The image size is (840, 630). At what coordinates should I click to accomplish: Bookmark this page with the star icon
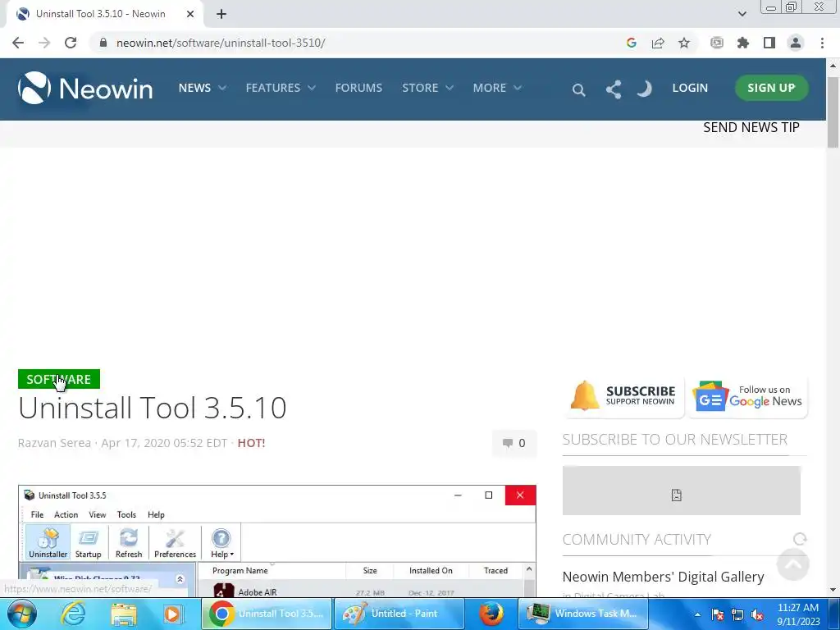pos(683,43)
